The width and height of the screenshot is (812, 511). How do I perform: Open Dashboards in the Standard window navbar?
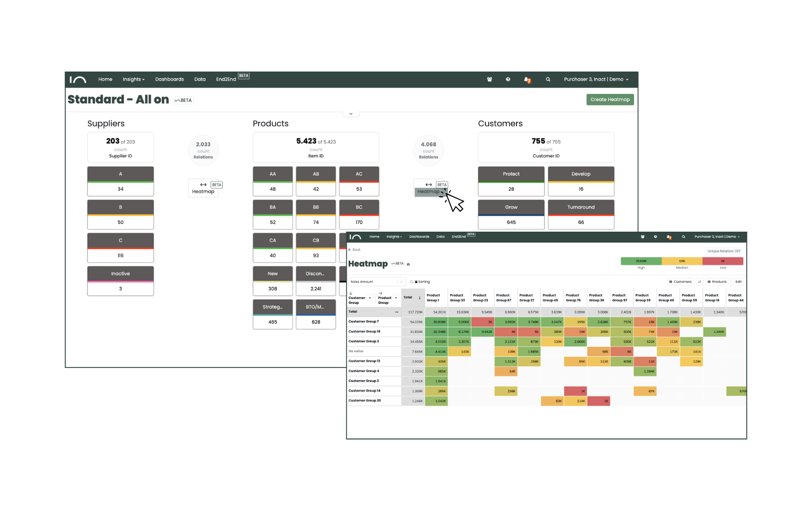pos(169,79)
